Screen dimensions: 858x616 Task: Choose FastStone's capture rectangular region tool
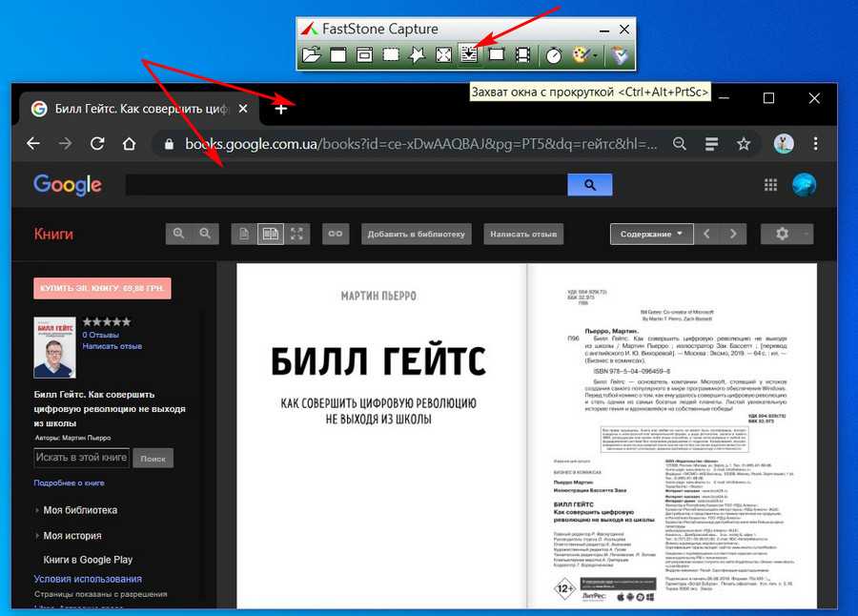pyautogui.click(x=390, y=55)
